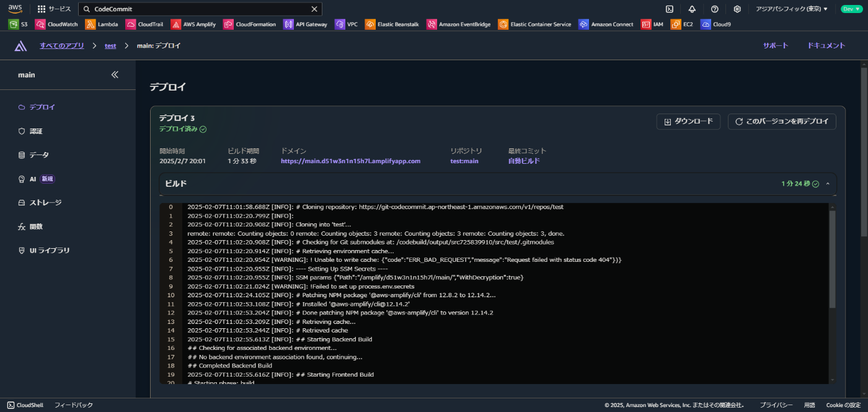868x412 pixels.
Task: Open Amazon EventBridge favorite shortcut
Action: pos(458,24)
